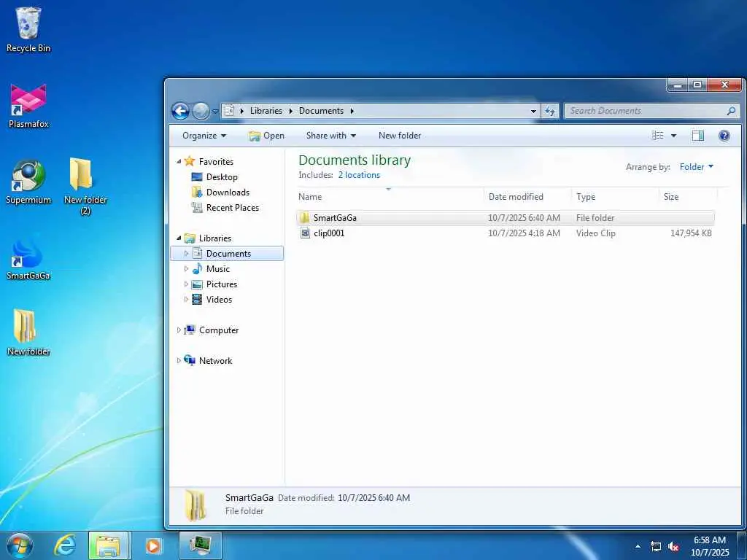Viewport: 747px width, 560px height.
Task: Select Computer in the navigation pane
Action: 211,330
